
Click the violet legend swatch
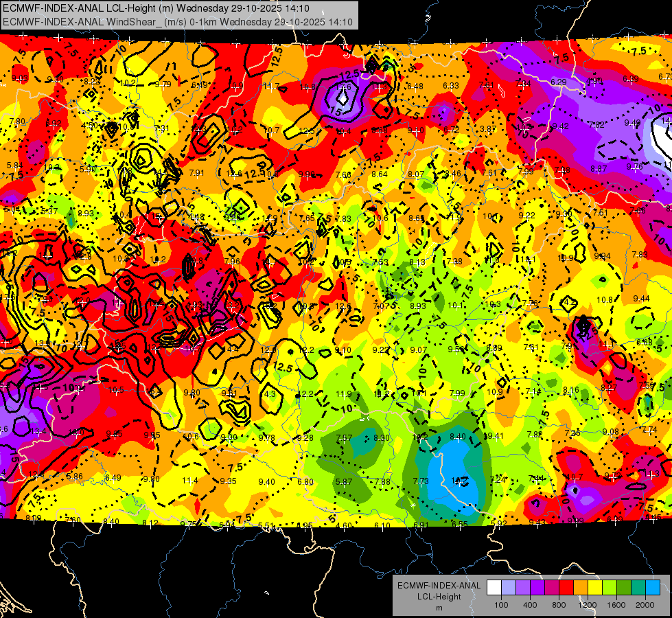(x=537, y=587)
